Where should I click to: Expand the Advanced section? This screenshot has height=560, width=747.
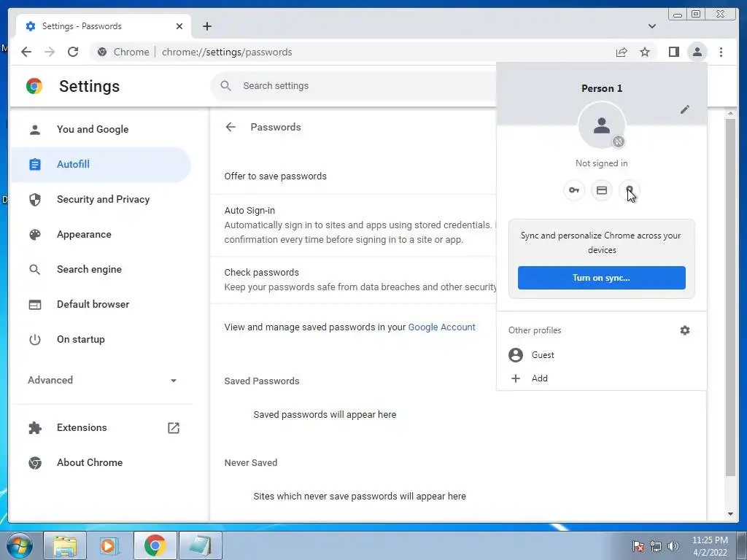click(102, 380)
